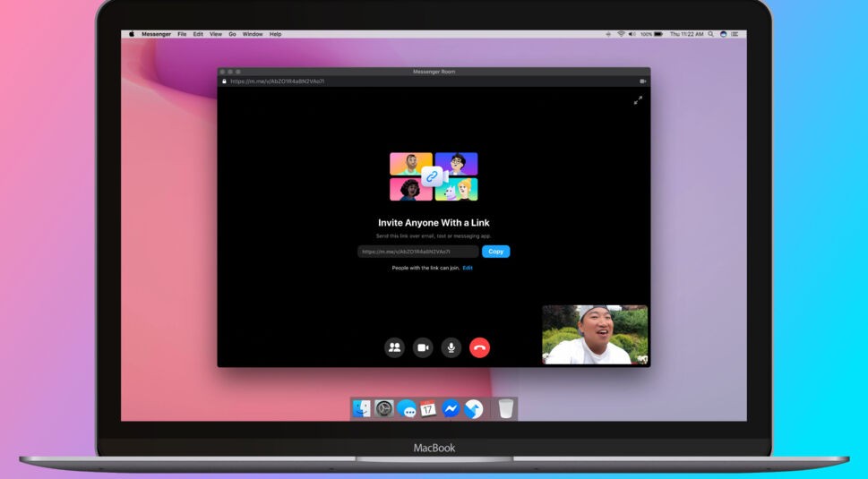
Task: Open Messenger from the Dock
Action: tap(451, 409)
